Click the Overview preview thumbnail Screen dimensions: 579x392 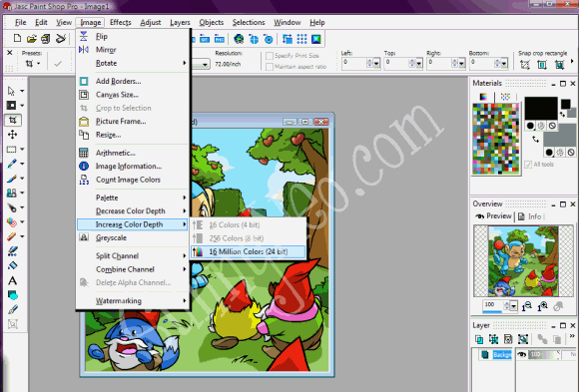tap(524, 261)
